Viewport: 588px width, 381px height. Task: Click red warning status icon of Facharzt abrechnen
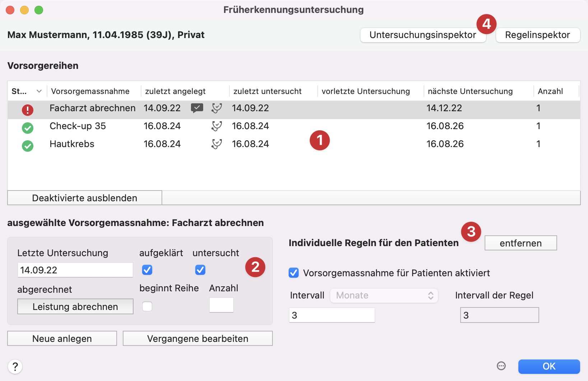(x=28, y=110)
